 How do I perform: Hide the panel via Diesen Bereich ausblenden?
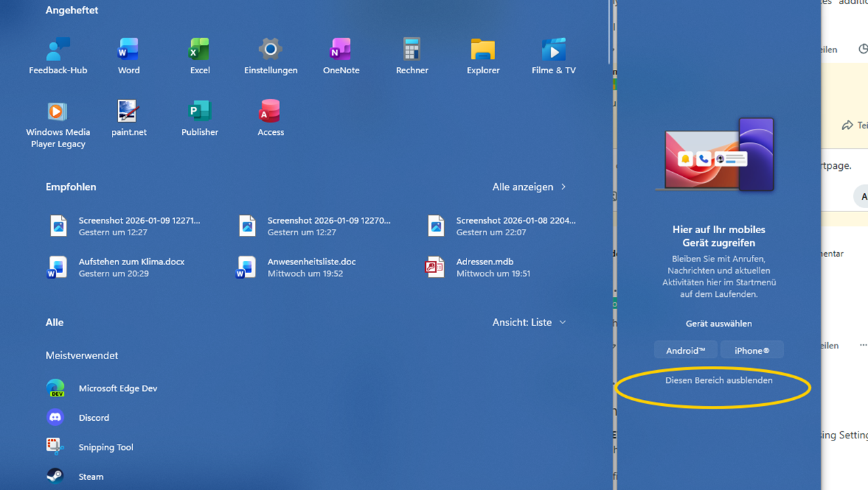(x=718, y=380)
